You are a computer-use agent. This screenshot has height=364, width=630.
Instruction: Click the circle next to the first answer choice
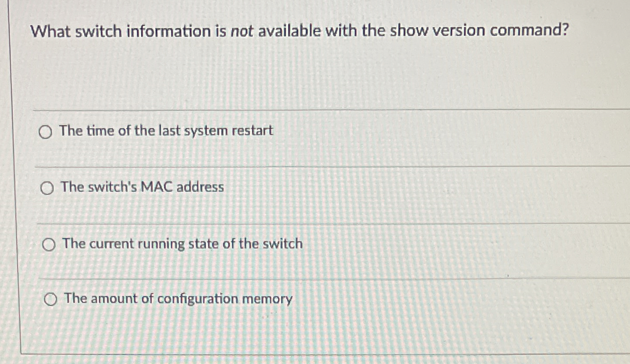(45, 132)
